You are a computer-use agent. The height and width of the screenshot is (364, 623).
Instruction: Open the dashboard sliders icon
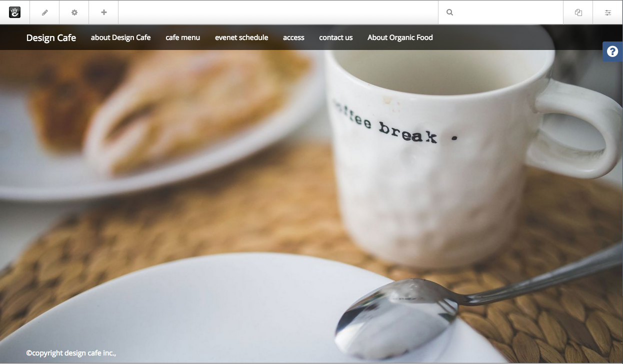(608, 12)
